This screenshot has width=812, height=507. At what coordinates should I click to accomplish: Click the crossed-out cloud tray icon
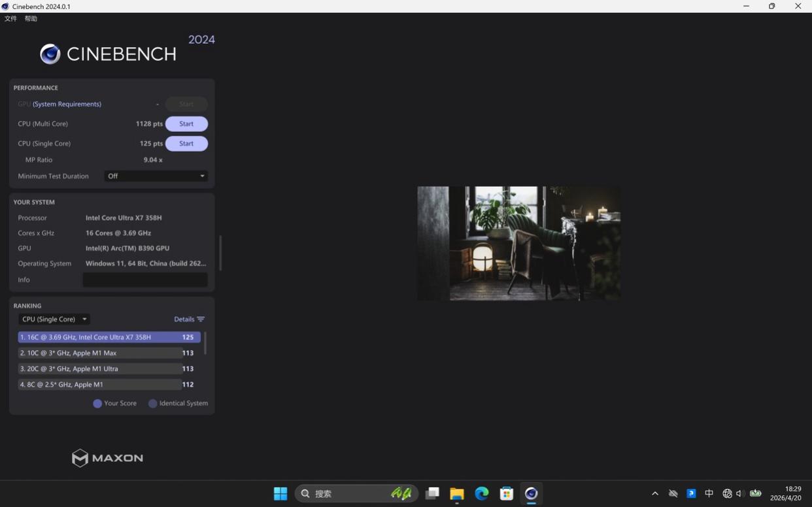[x=673, y=493]
